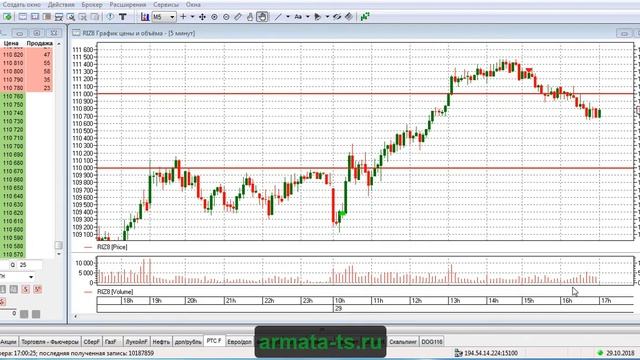Select the РТС F tab
This screenshot has width=640, height=360.
(x=214, y=341)
